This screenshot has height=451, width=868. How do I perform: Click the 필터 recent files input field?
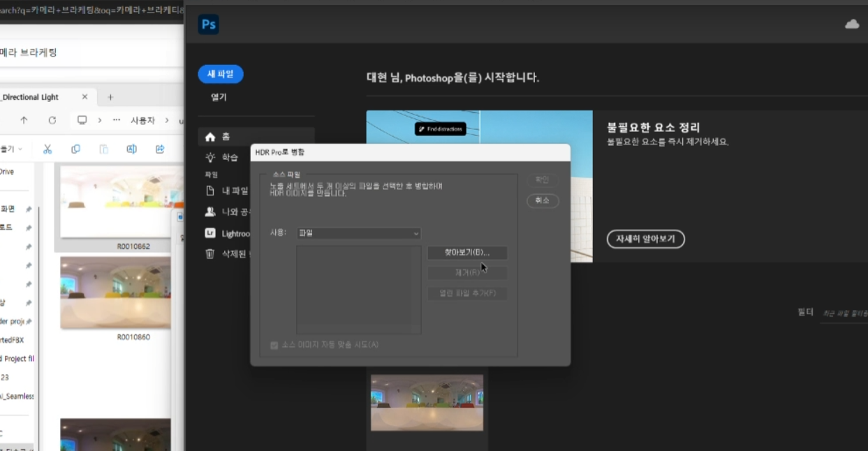[x=844, y=313]
